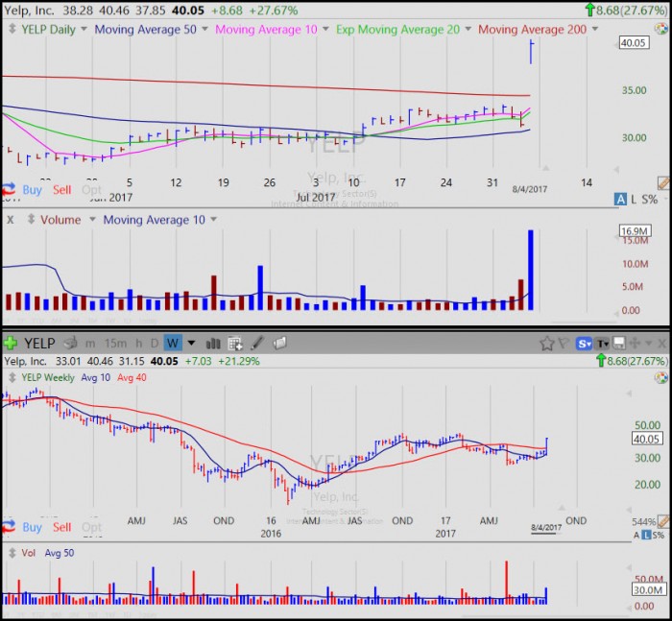Open color palette icon on daily chart
The width and height of the screenshot is (672, 621).
coord(661,29)
